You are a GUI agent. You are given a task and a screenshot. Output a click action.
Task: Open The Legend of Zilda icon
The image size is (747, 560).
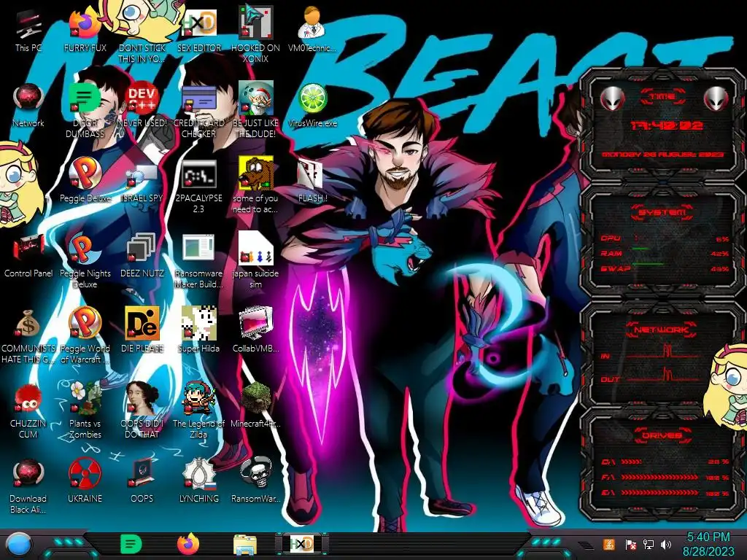pos(198,411)
